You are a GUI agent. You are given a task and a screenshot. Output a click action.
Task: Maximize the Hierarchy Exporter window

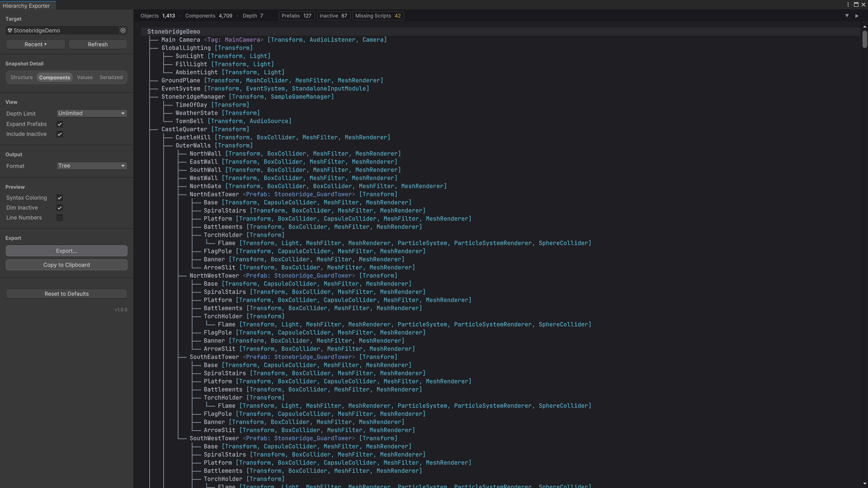coord(856,5)
